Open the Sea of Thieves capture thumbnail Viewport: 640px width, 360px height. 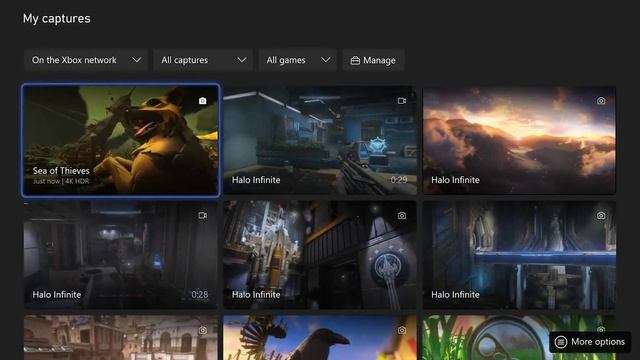tap(121, 140)
